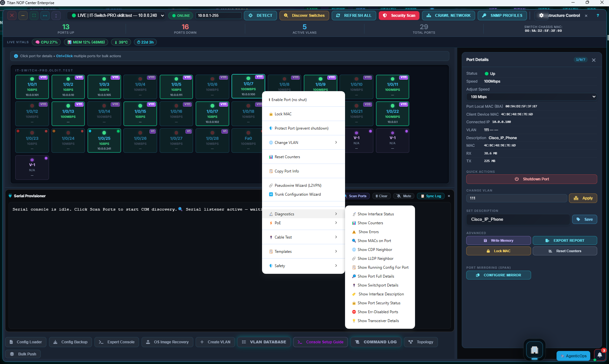Open help via the question mark icon
The height and width of the screenshot is (364, 609).
pos(598,15)
